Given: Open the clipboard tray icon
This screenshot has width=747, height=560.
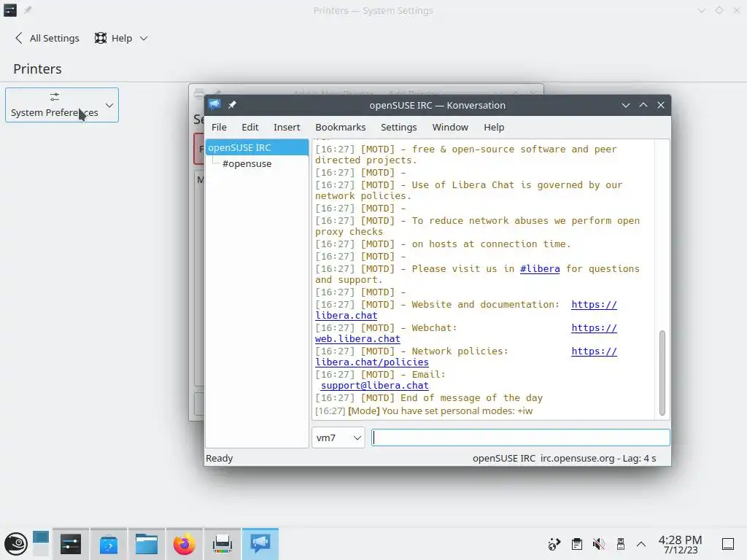Looking at the screenshot, I should [577, 544].
